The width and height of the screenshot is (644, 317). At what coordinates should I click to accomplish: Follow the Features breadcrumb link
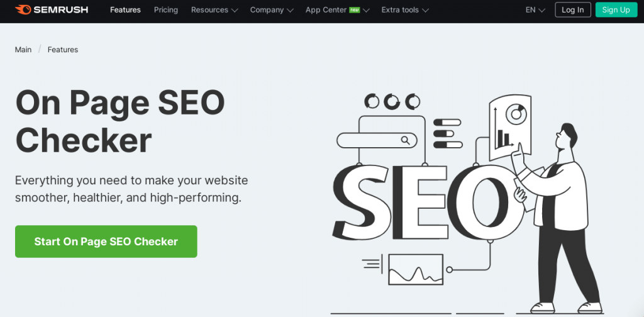click(x=63, y=50)
